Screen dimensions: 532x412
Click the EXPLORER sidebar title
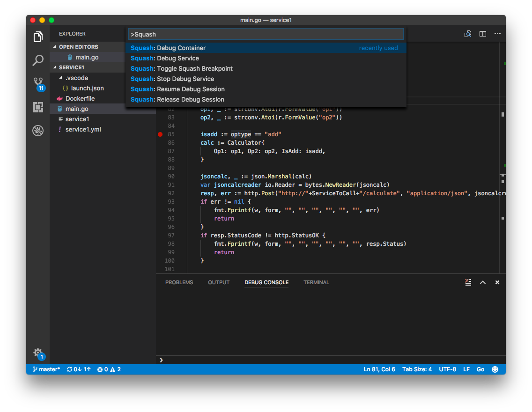(x=72, y=34)
